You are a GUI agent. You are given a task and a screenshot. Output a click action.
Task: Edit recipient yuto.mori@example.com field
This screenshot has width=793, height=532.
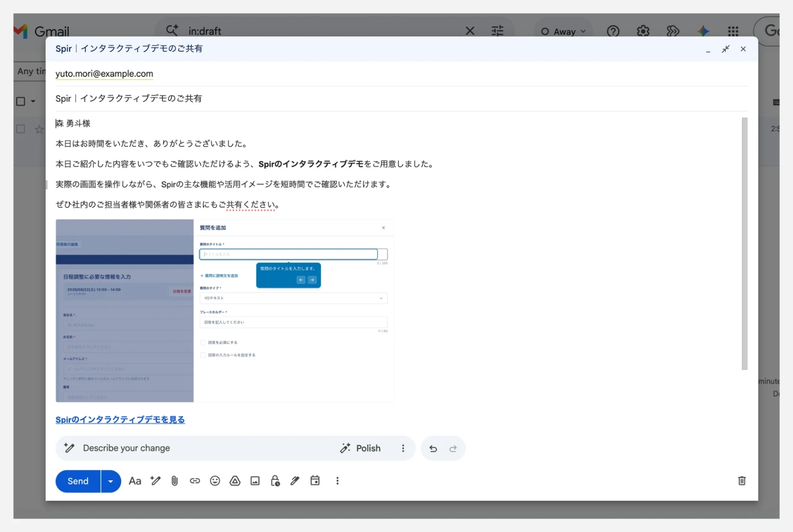pos(104,74)
